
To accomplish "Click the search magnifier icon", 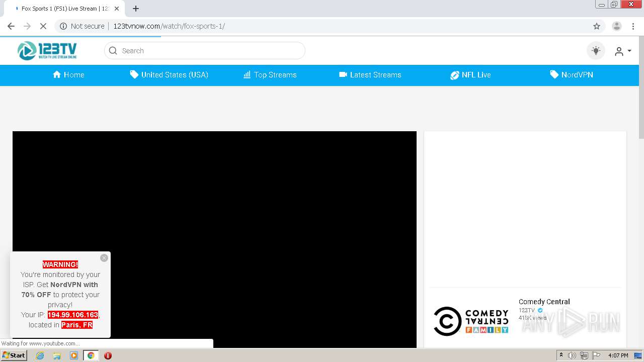I will click(113, 51).
